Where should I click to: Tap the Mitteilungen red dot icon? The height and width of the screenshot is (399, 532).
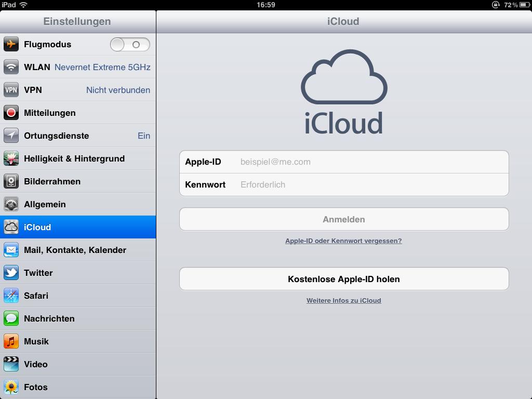(11, 113)
